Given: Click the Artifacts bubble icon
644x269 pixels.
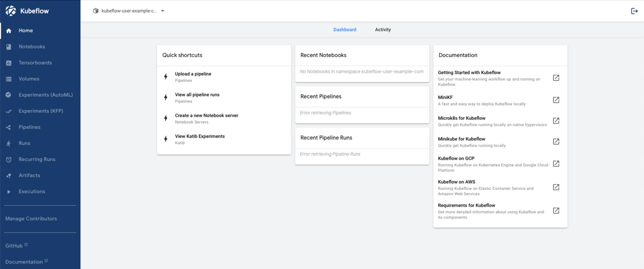Looking at the screenshot, I should coord(9,176).
